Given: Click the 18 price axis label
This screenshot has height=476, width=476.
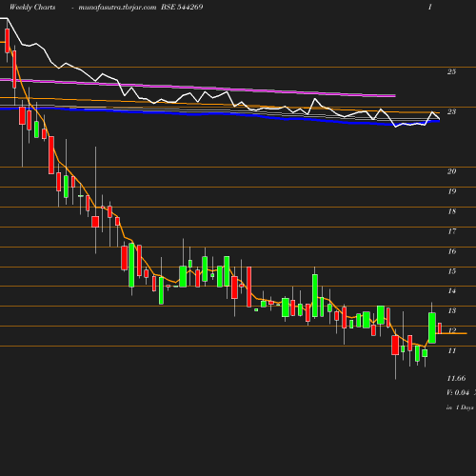Looking at the screenshot, I should click(x=452, y=211).
